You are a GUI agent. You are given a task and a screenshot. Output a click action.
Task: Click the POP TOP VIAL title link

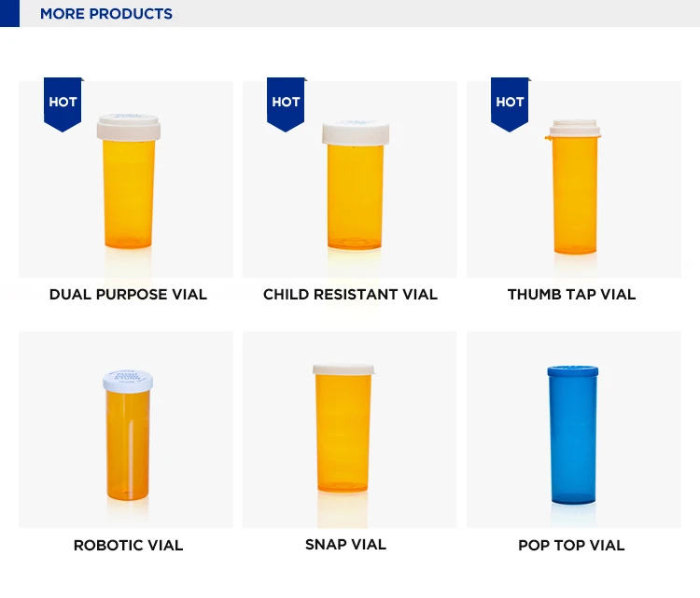pyautogui.click(x=571, y=546)
